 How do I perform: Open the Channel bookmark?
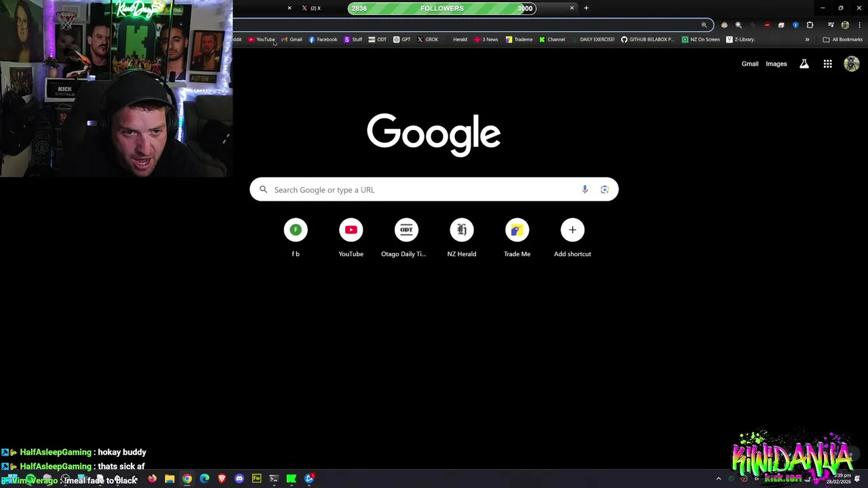[552, 39]
